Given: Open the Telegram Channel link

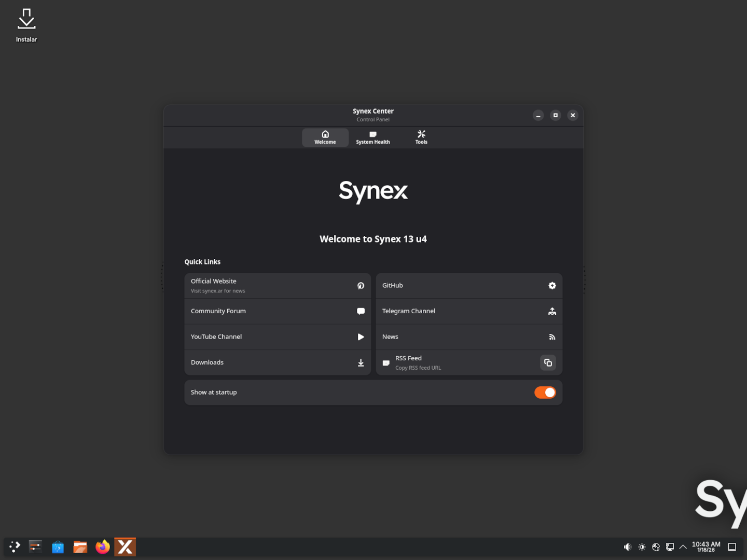Looking at the screenshot, I should [468, 311].
